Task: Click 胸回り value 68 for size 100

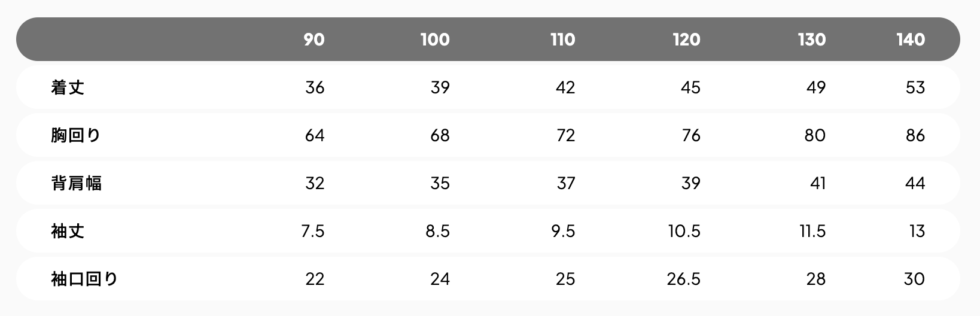Action: click(x=440, y=135)
